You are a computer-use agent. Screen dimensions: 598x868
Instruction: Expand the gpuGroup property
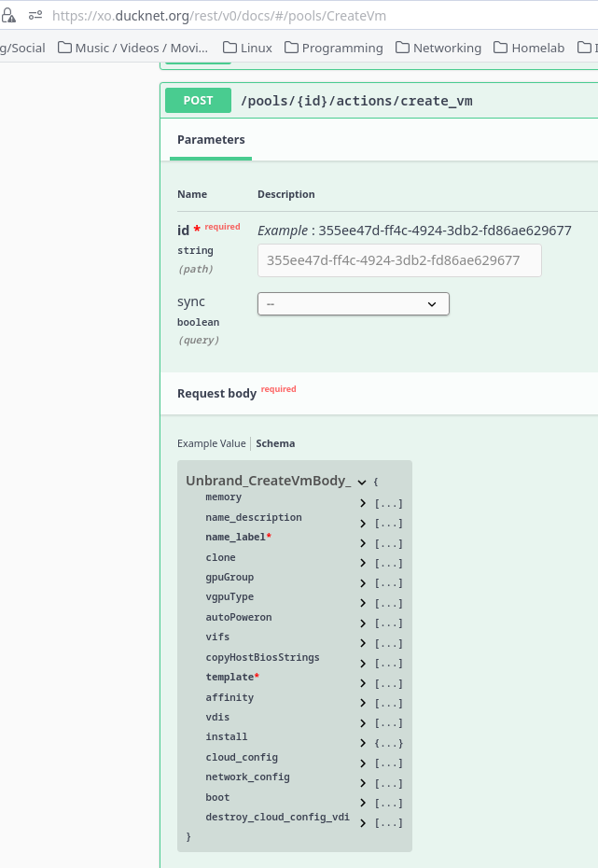pos(363,583)
